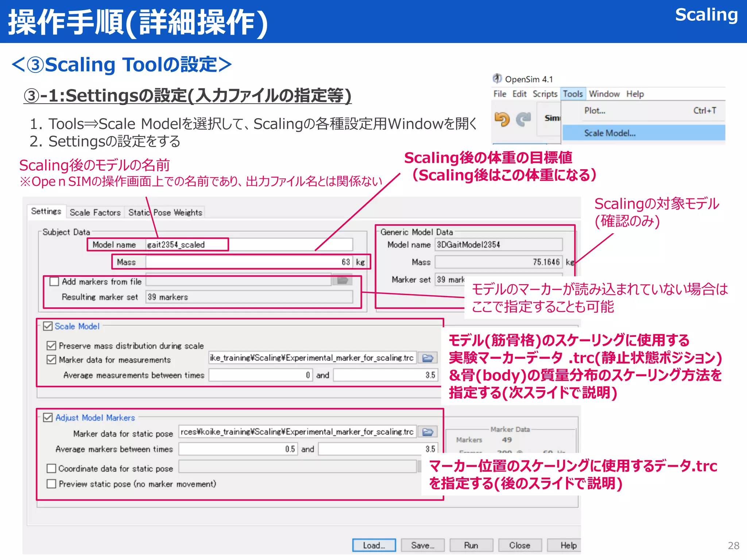Open the Help menu in menu bar
Screen dimensions: 747x560
pos(635,94)
